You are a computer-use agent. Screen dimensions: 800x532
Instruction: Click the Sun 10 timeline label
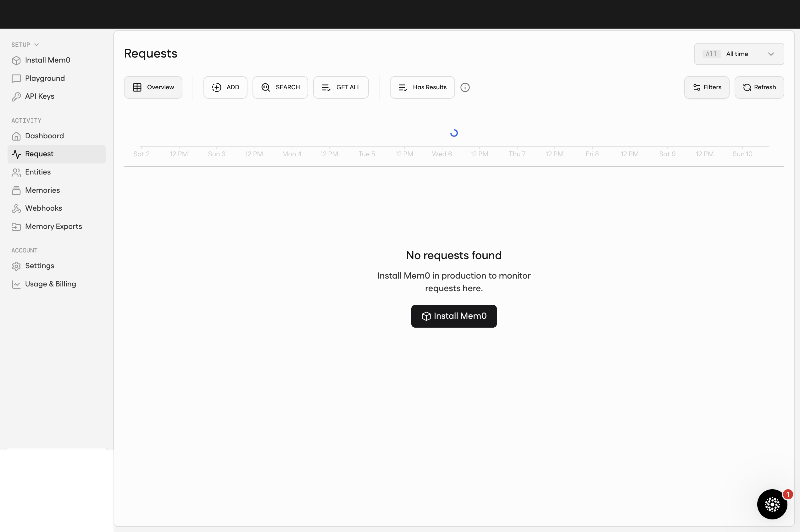742,154
